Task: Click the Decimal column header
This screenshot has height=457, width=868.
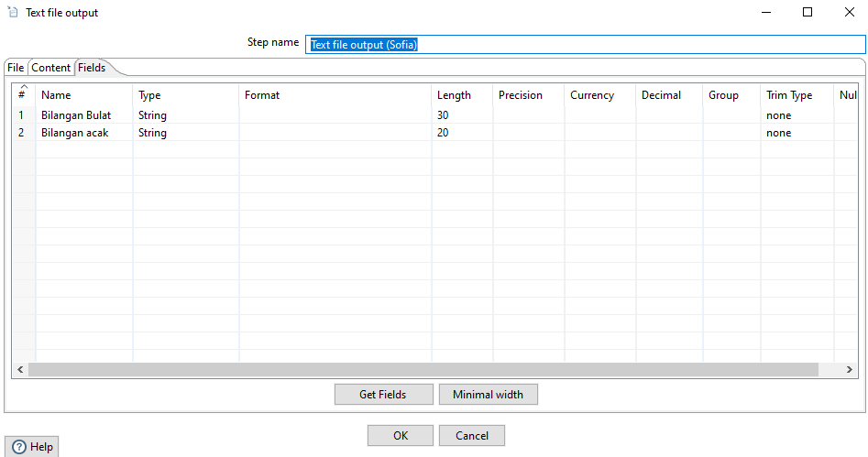Action: point(669,95)
